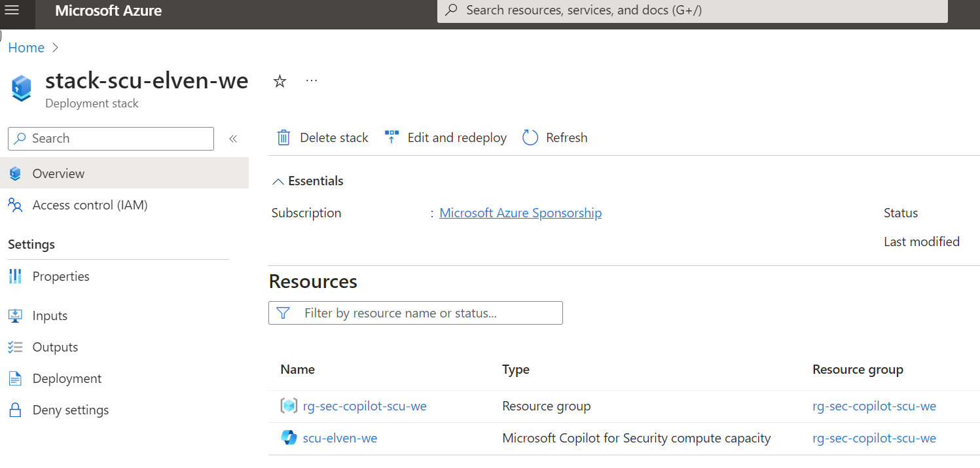This screenshot has width=980, height=468.
Task: Sort by the Name column header
Action: [298, 369]
